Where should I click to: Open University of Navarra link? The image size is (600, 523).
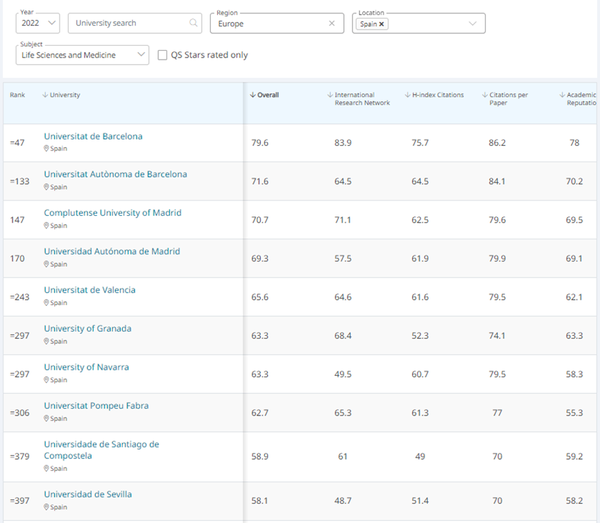86,367
